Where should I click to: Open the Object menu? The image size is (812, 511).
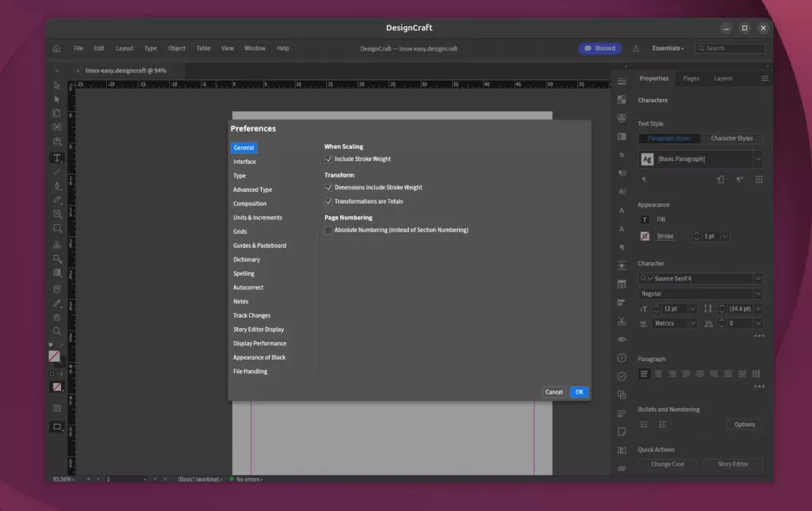[x=177, y=48]
